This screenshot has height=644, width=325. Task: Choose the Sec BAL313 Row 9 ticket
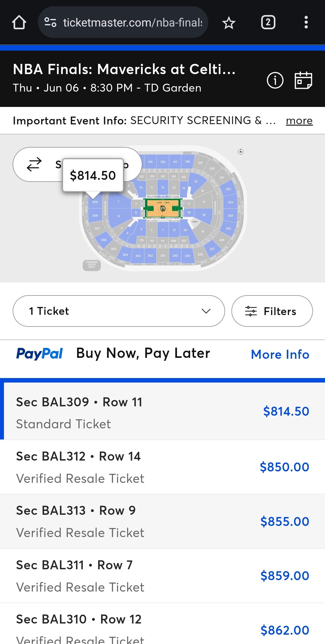click(x=162, y=521)
